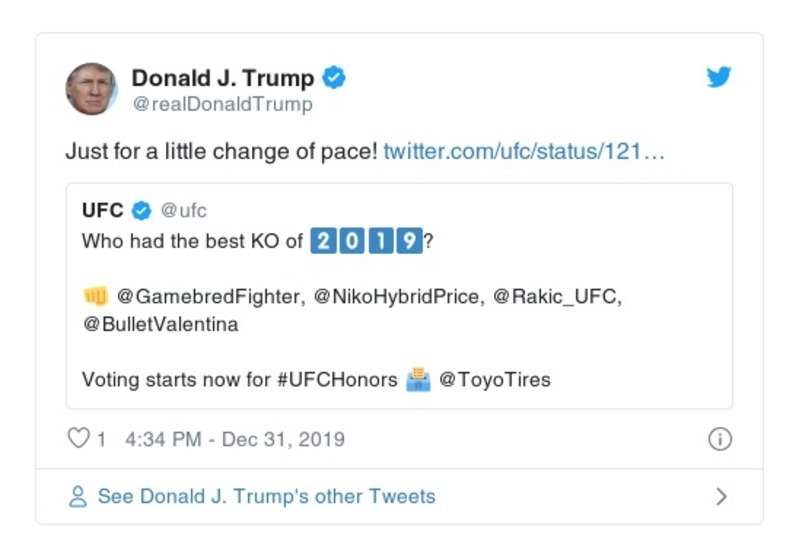The image size is (799, 560).
Task: Click the Donald J. Trump display name
Action: tap(222, 78)
